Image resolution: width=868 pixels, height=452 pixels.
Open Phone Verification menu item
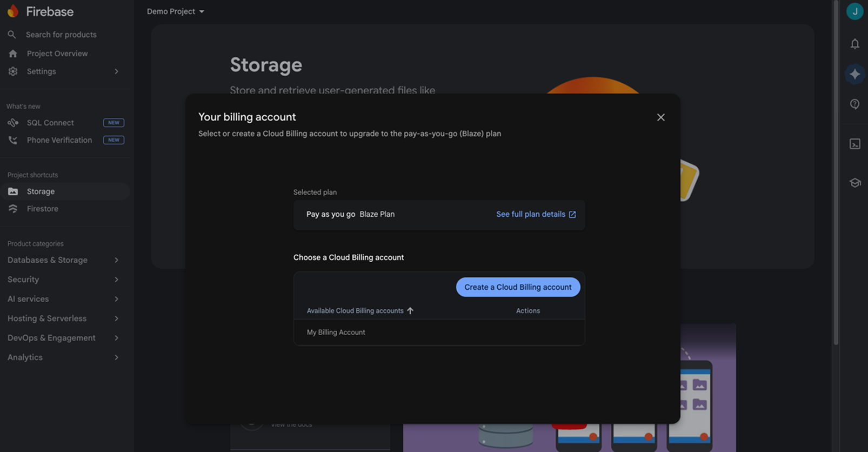[59, 140]
